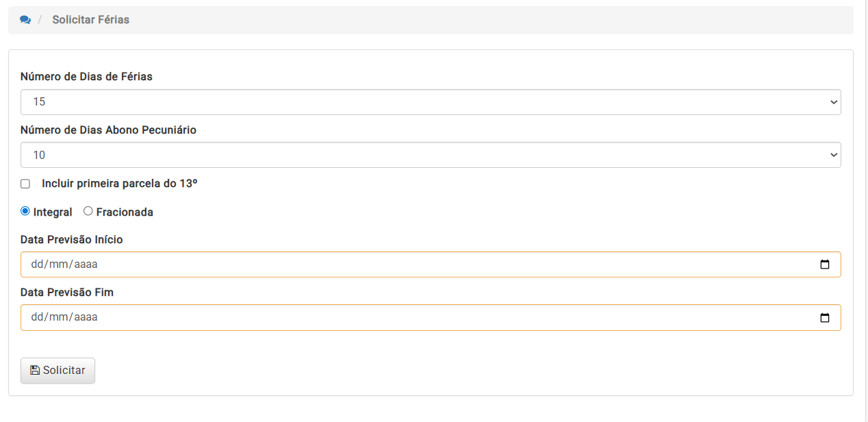Click the Incluir primeira parcela do 13º label
The image size is (868, 422).
[x=119, y=184]
